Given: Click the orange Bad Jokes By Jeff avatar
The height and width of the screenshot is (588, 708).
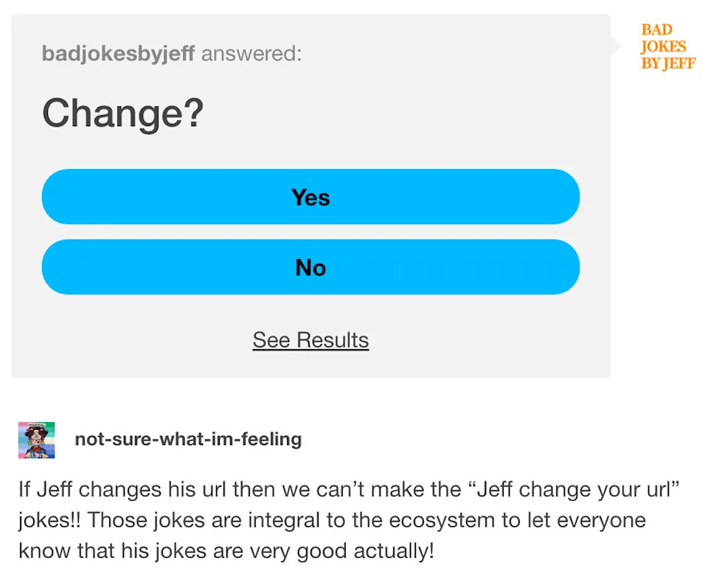Looking at the screenshot, I should pos(667,46).
